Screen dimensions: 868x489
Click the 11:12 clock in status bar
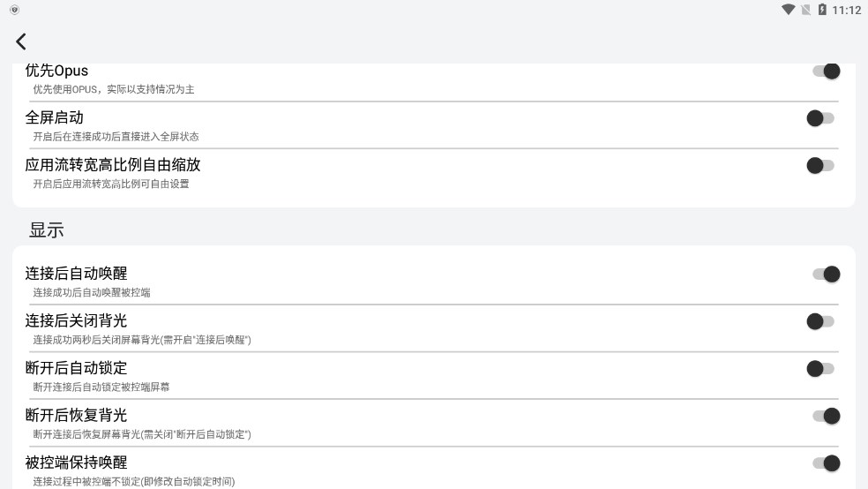[847, 10]
